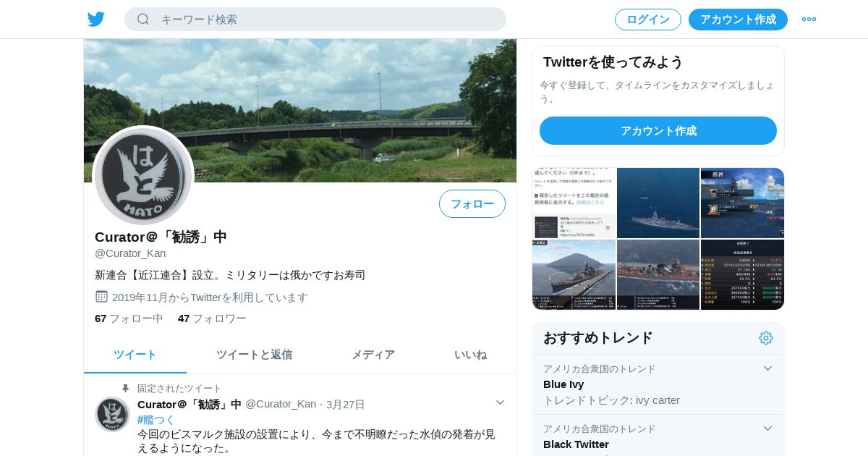Expand Black Twitter trend options chevron

click(x=768, y=428)
